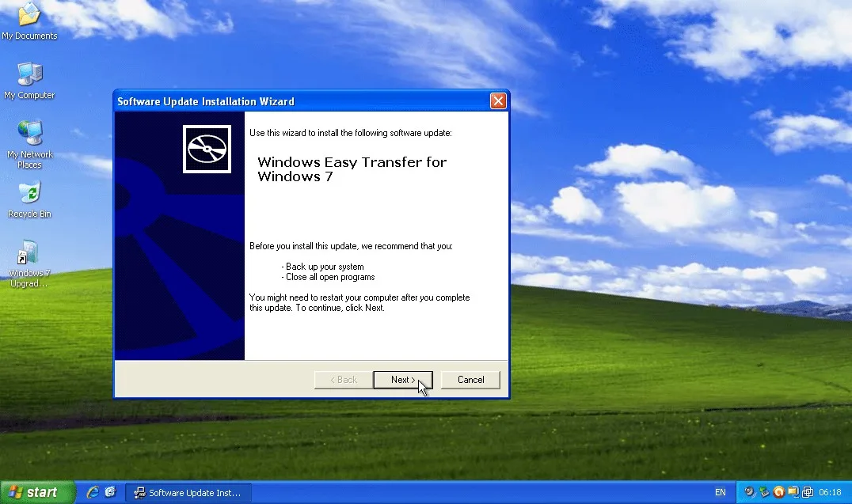
Task: Click the speaker-like tray icon
Action: 750,492
